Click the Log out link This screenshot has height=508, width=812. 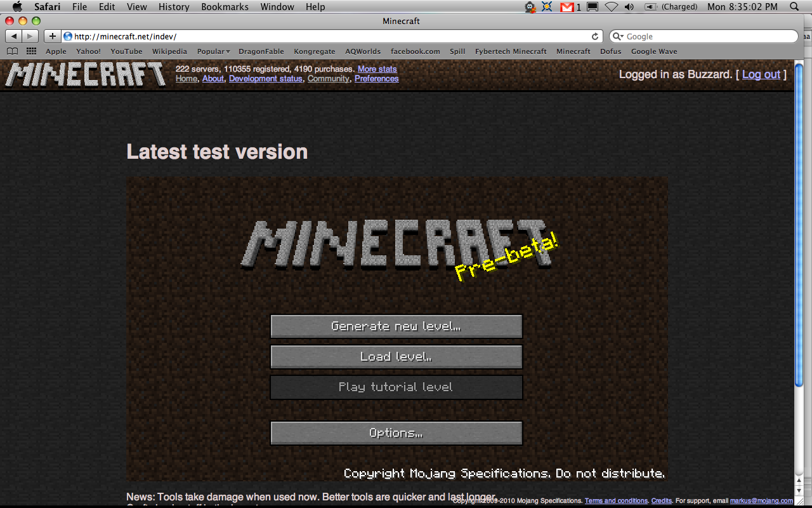tap(761, 74)
